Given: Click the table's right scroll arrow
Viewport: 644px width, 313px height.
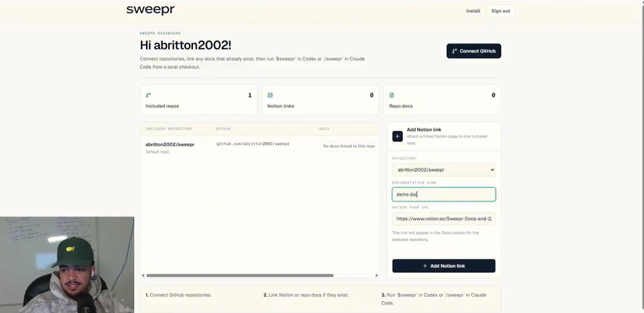Looking at the screenshot, I should (x=377, y=276).
